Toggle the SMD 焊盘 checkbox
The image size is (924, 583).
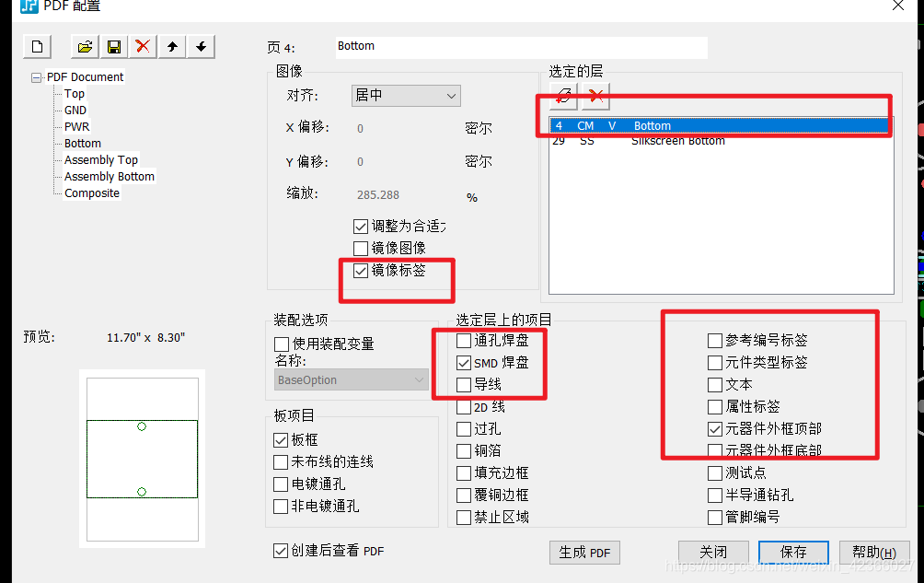point(465,363)
